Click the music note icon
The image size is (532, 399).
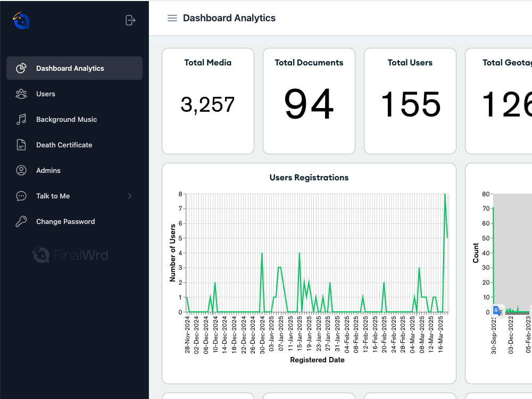tap(21, 119)
